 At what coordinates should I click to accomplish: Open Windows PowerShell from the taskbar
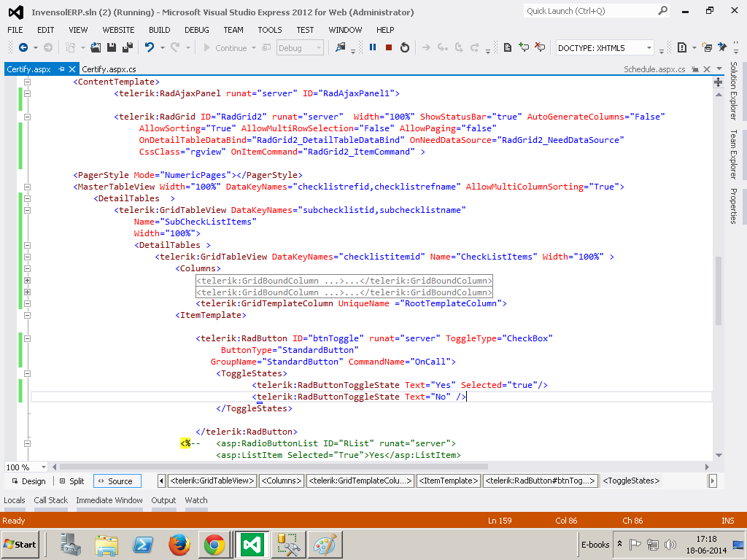[x=143, y=545]
